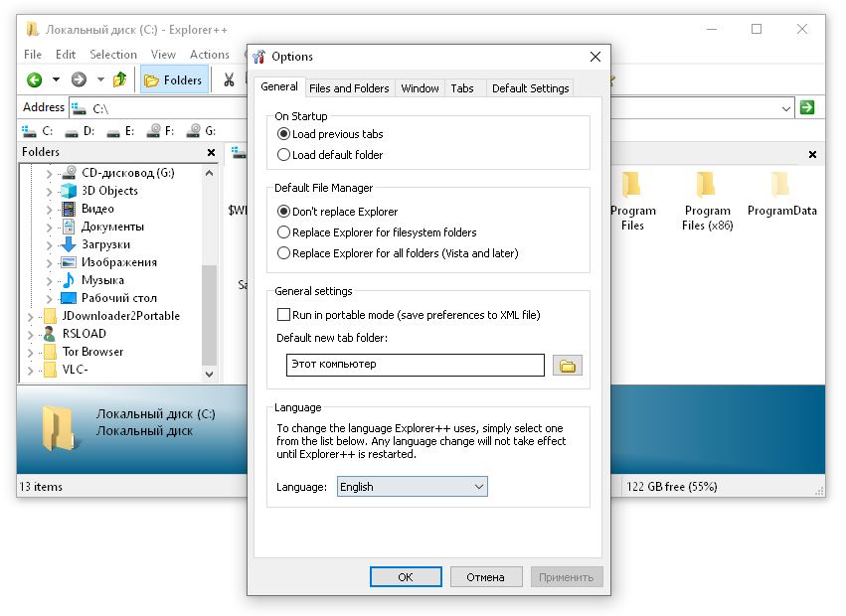Open the Edit menu

click(66, 55)
